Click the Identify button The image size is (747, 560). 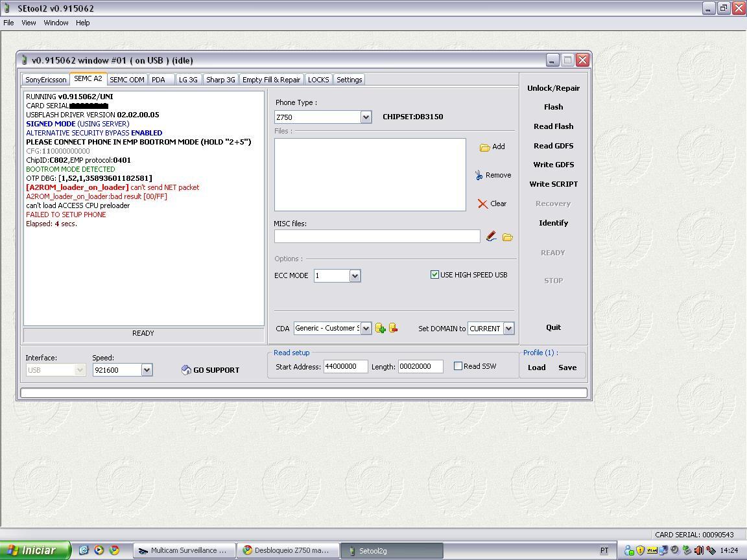tap(553, 223)
